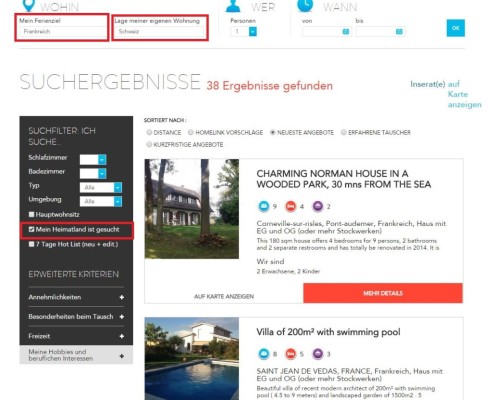The height and width of the screenshot is (400, 495).
Task: Click the red bedroom icon on Villa listing
Action: click(291, 354)
